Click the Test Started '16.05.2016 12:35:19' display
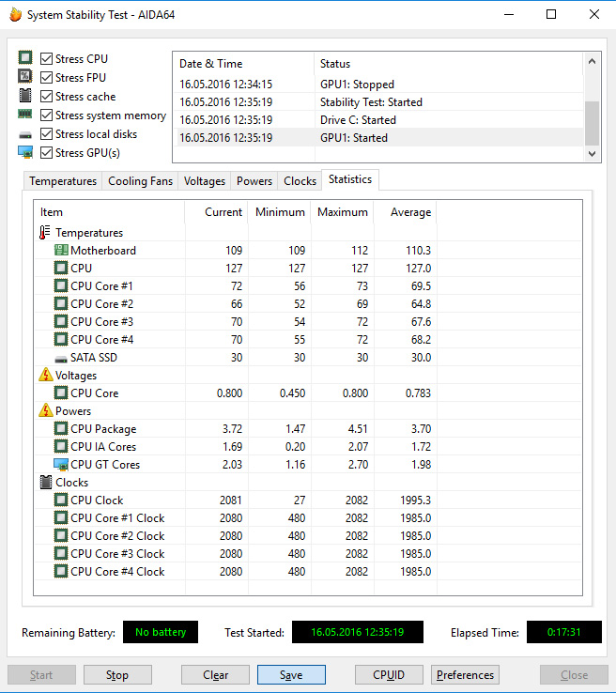This screenshot has width=616, height=693. pyautogui.click(x=358, y=632)
